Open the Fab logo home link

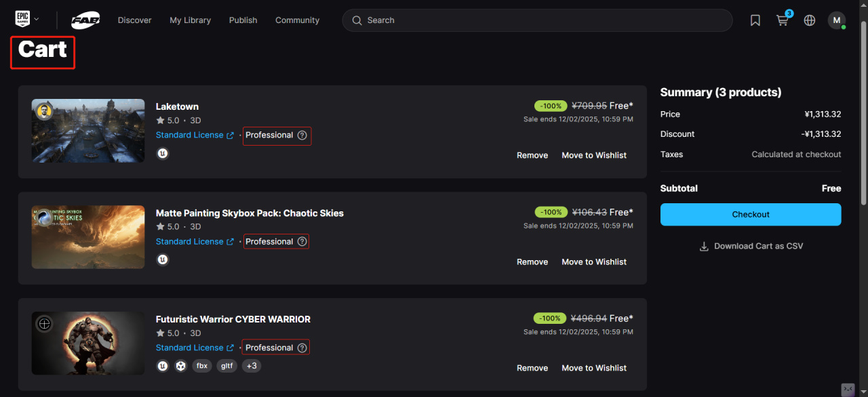click(x=85, y=20)
